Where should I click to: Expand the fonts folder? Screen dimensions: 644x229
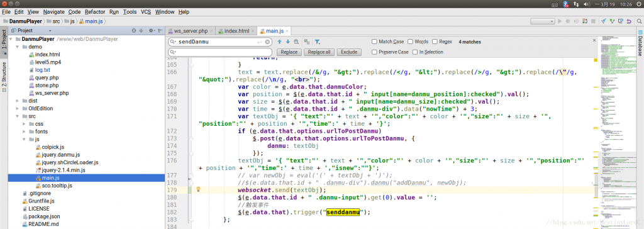pyautogui.click(x=24, y=131)
